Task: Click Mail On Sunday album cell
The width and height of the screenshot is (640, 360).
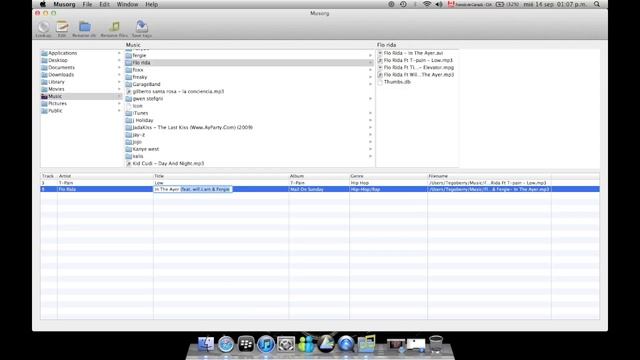Action: [x=319, y=189]
